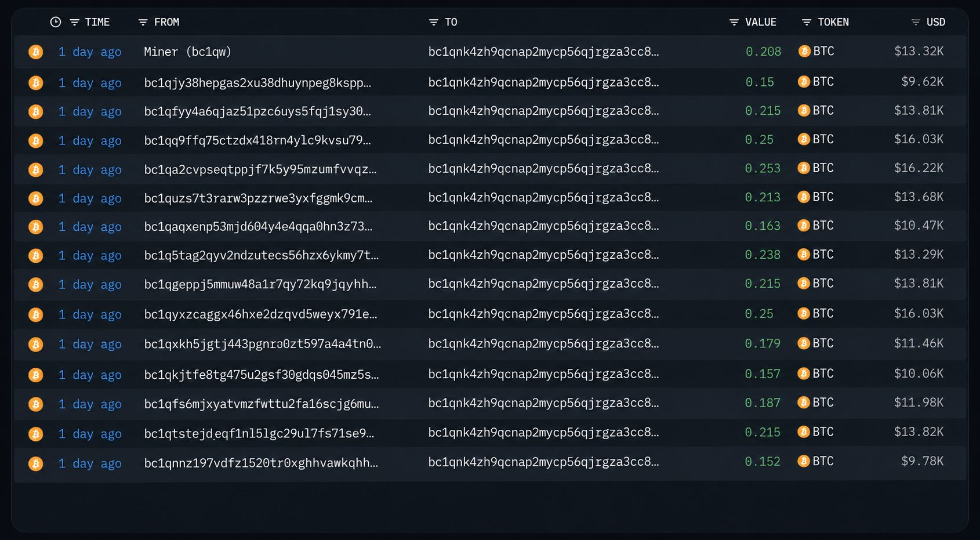
Task: Click the BTC token icon in the $13.29K row
Action: click(x=804, y=255)
